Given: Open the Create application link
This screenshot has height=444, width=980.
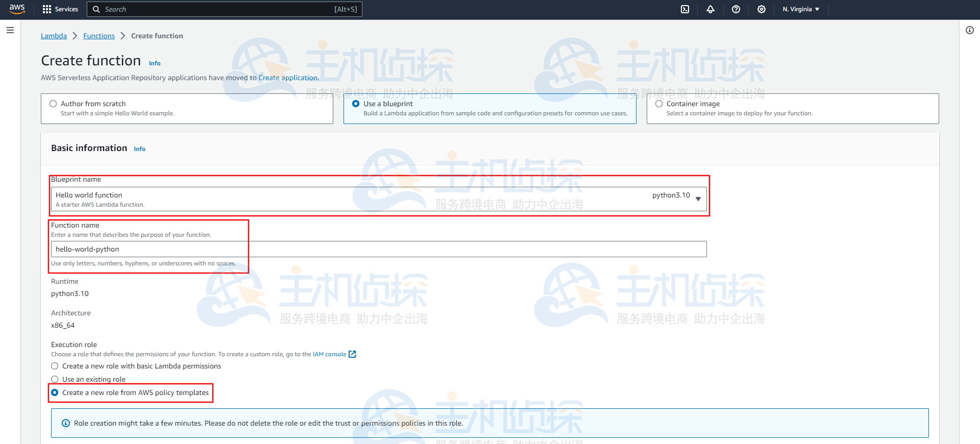Looking at the screenshot, I should pos(288,78).
